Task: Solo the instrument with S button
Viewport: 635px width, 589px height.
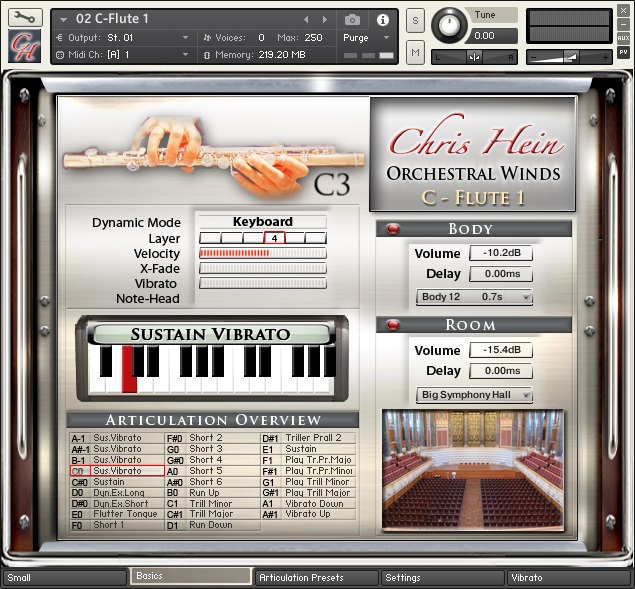Action: pos(415,19)
